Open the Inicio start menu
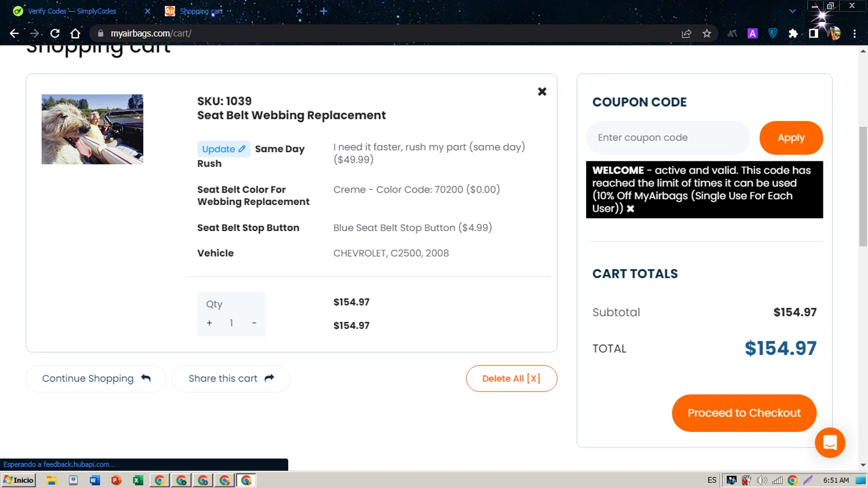868x488 pixels. point(19,480)
